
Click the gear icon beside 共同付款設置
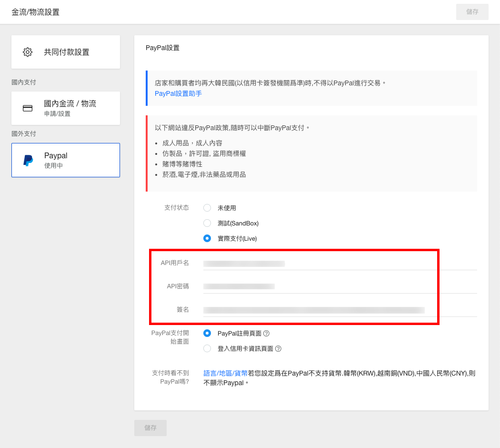click(x=28, y=52)
